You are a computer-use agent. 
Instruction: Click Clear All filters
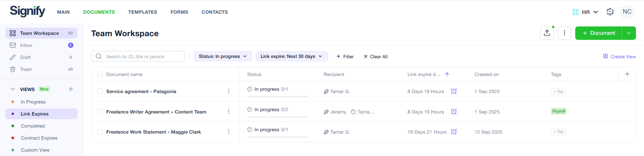[x=376, y=57]
